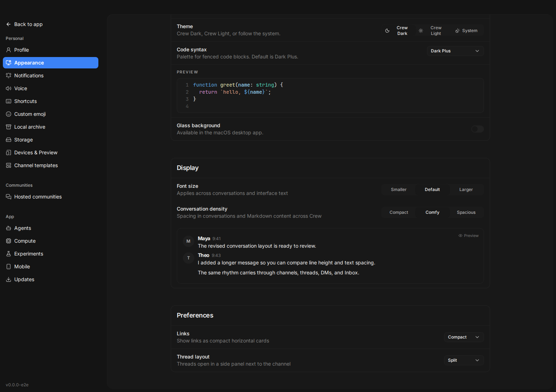Click the Experiments flask icon
This screenshot has width=556, height=392.
[9, 254]
